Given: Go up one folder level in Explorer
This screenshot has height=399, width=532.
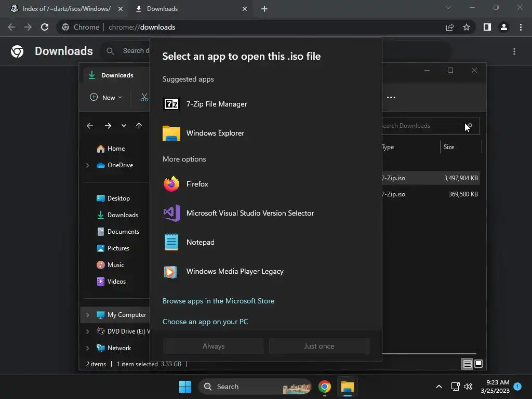Looking at the screenshot, I should coord(139,126).
